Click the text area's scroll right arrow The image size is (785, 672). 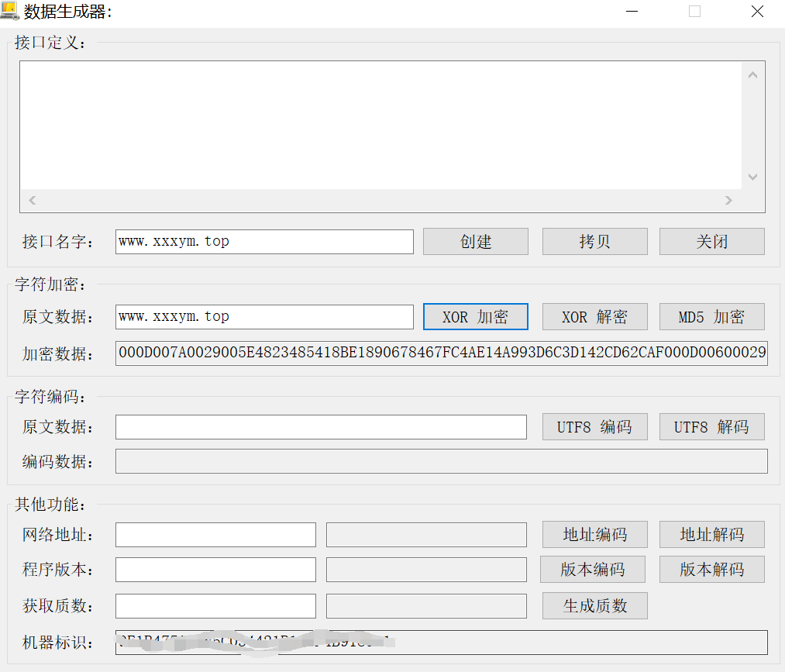tap(728, 200)
